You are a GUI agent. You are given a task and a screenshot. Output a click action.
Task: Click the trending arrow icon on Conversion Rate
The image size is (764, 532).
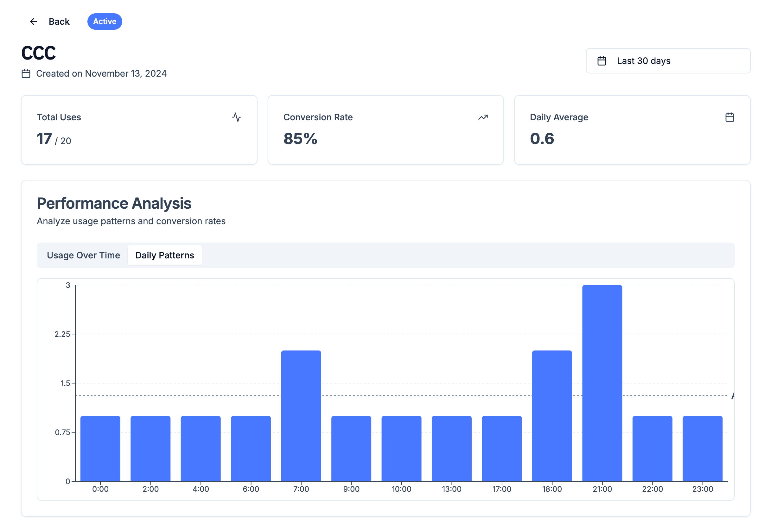coord(483,117)
